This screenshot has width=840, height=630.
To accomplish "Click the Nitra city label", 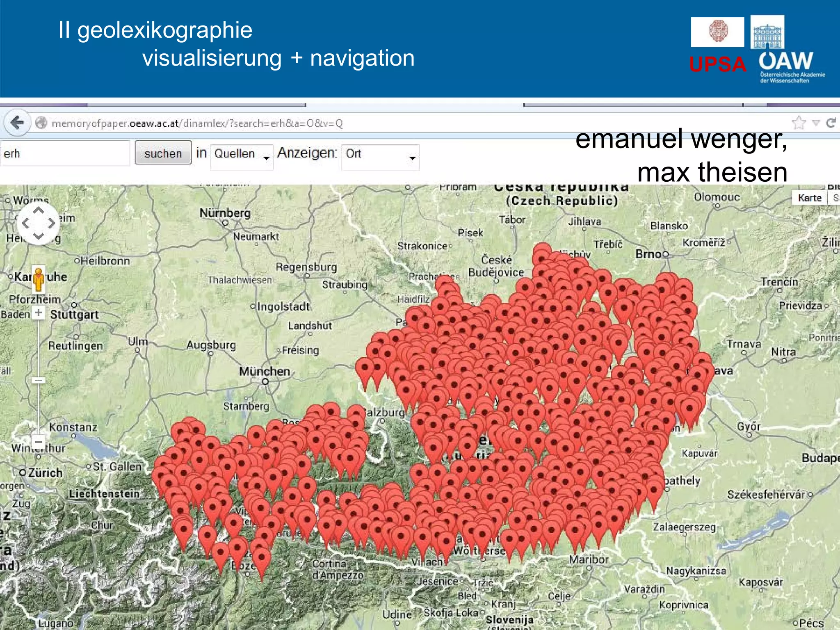I will [x=783, y=352].
